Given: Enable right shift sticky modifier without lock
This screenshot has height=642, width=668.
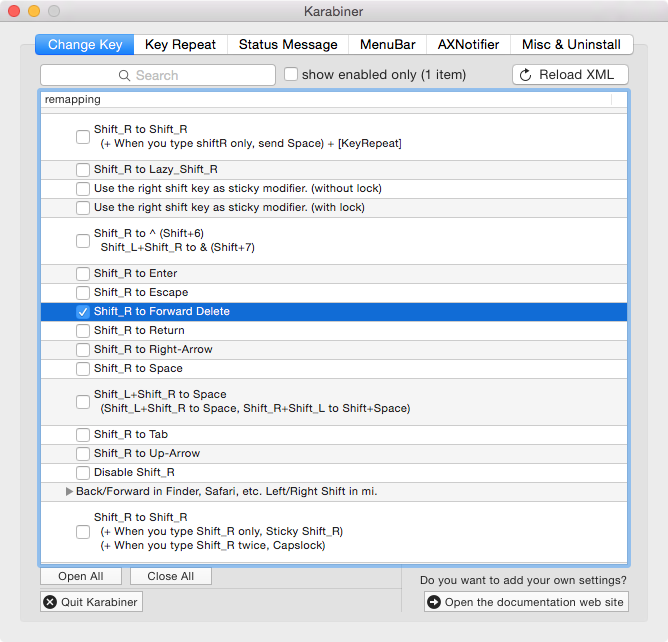Looking at the screenshot, I should tap(83, 189).
